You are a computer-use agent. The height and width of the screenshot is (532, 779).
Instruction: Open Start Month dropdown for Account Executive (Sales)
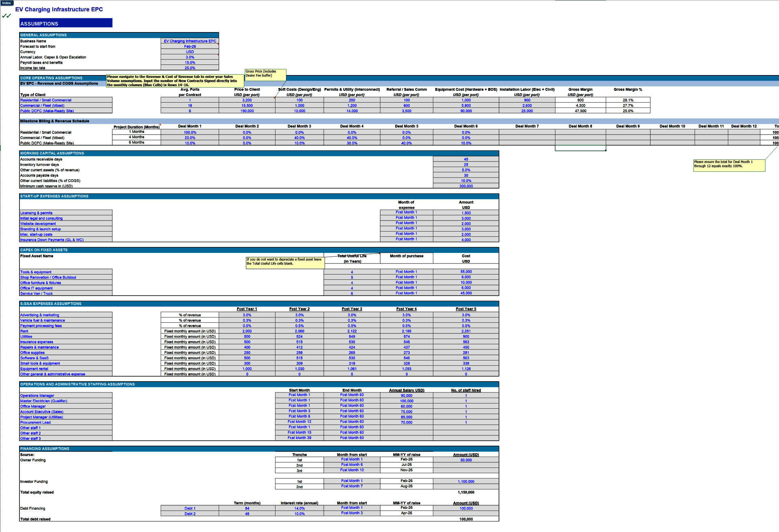(299, 411)
